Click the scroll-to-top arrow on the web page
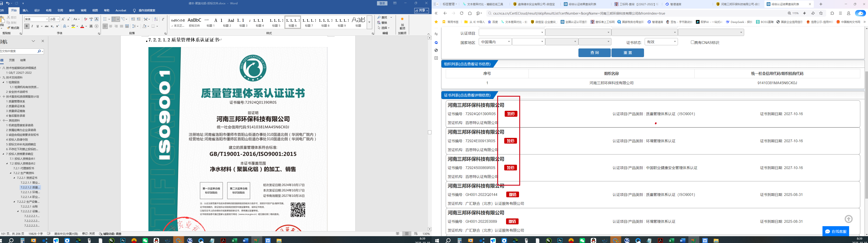This screenshot has height=243, width=868. [x=848, y=219]
